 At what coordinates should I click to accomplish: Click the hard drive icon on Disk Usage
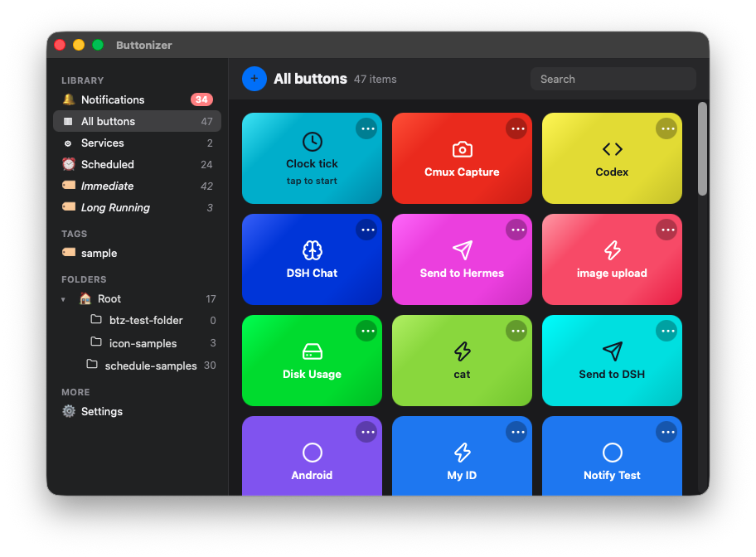(x=312, y=351)
